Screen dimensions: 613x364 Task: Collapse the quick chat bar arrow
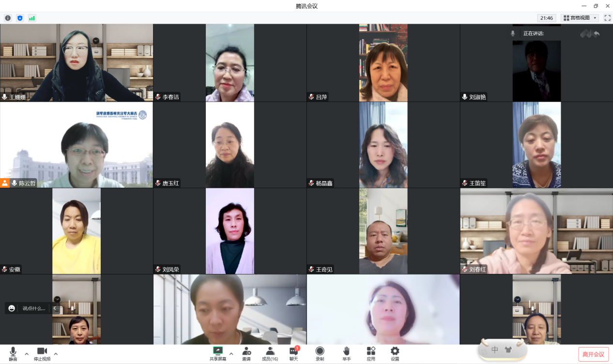pyautogui.click(x=55, y=308)
